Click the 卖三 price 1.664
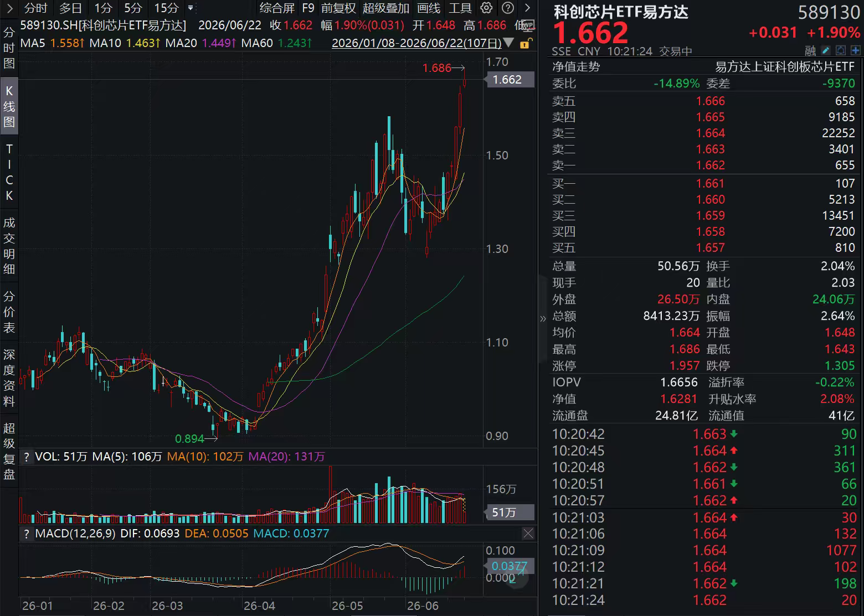 tap(711, 133)
